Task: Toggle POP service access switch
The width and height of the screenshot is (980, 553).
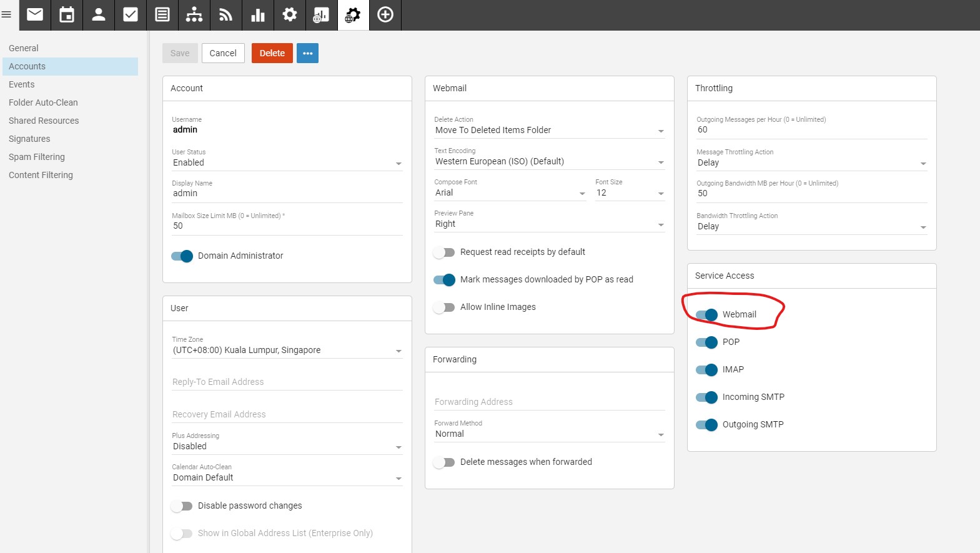Action: pyautogui.click(x=706, y=342)
